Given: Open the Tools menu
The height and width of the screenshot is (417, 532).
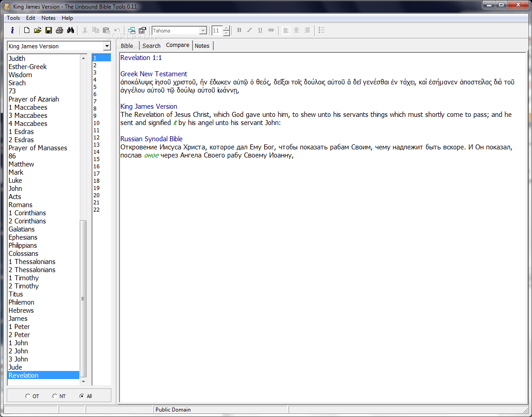Looking at the screenshot, I should [13, 18].
